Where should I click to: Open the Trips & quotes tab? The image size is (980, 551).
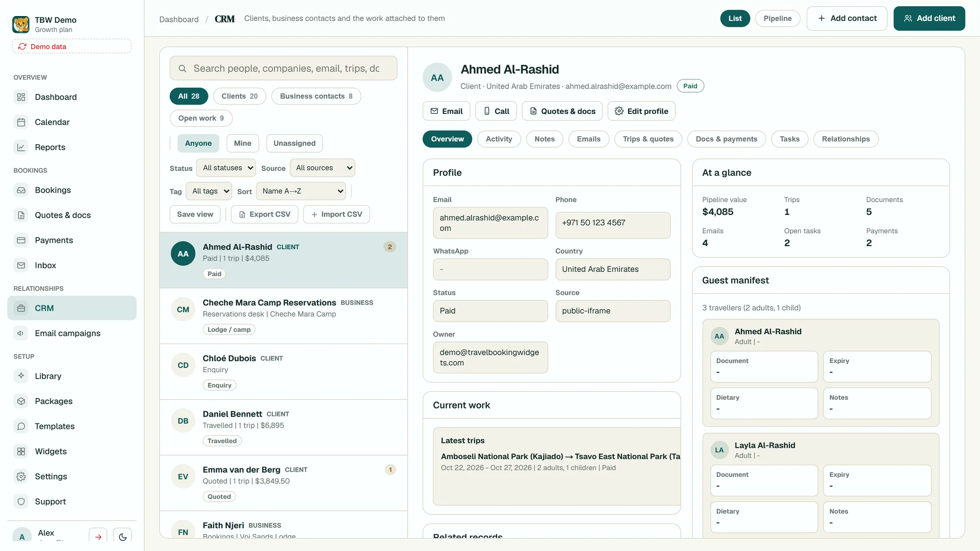[x=648, y=139]
